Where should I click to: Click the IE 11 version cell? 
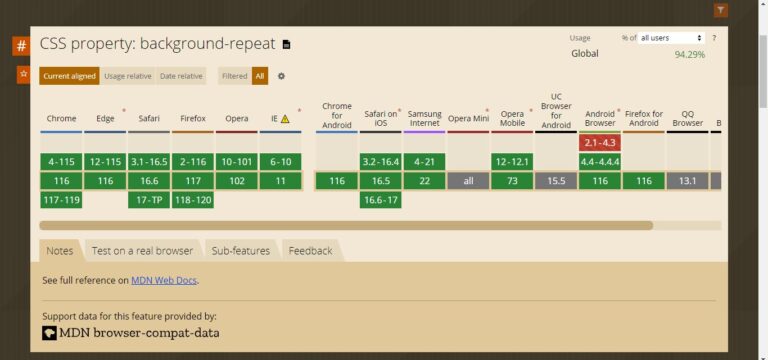[281, 181]
